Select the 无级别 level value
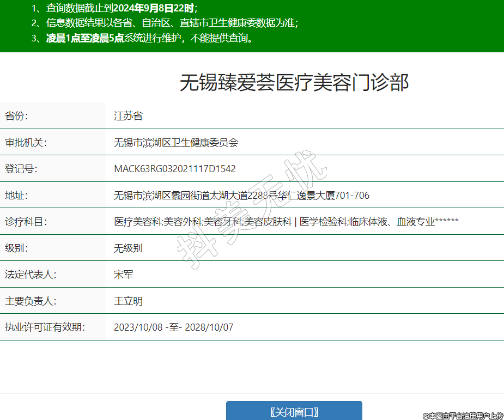Screen dimensions: 504x420 [x=128, y=248]
